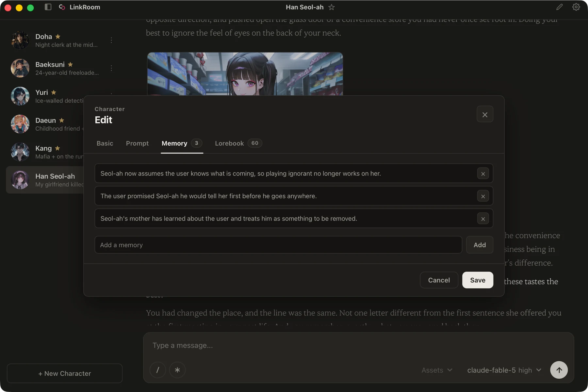Viewport: 588px width, 392px height.
Task: Open the claude-fable-5 model dropdown
Action: (x=504, y=370)
